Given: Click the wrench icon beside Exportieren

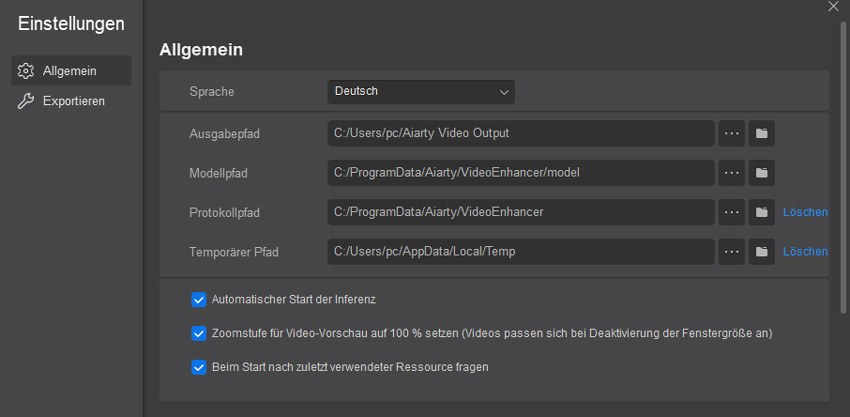Looking at the screenshot, I should click(26, 101).
